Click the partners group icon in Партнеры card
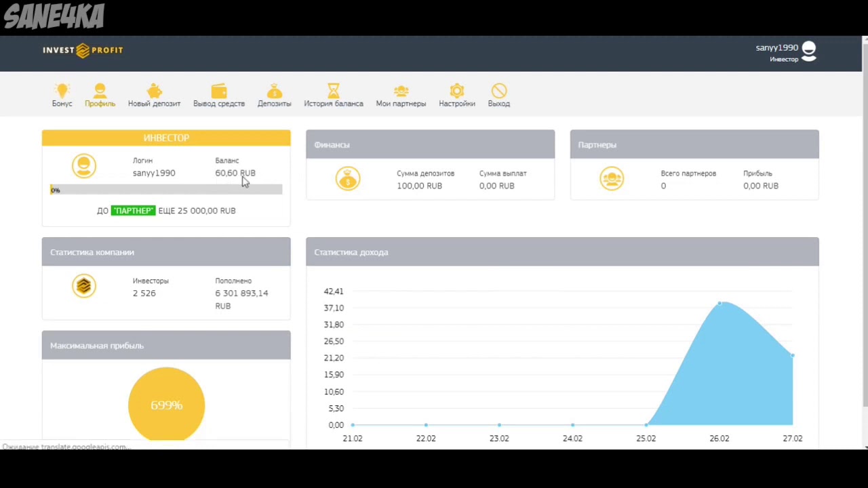This screenshot has width=868, height=488. 612,178
